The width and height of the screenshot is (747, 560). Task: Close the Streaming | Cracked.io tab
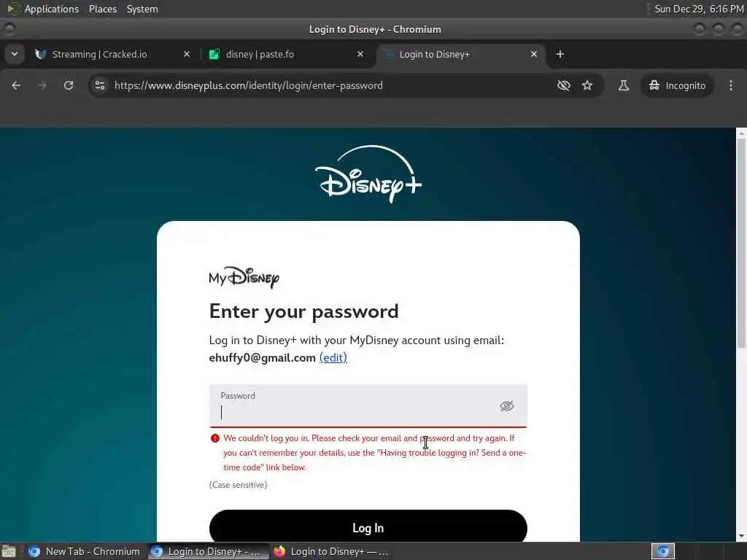coord(187,54)
